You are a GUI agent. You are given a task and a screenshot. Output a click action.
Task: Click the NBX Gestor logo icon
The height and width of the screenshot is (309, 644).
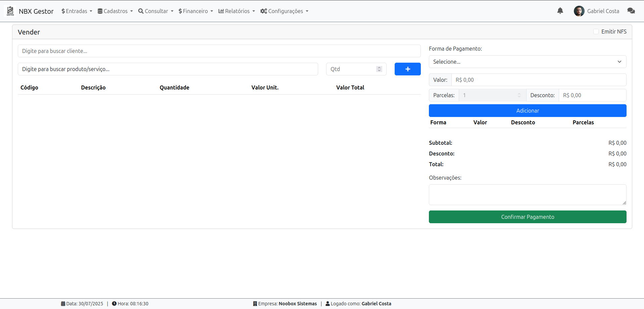tap(10, 11)
